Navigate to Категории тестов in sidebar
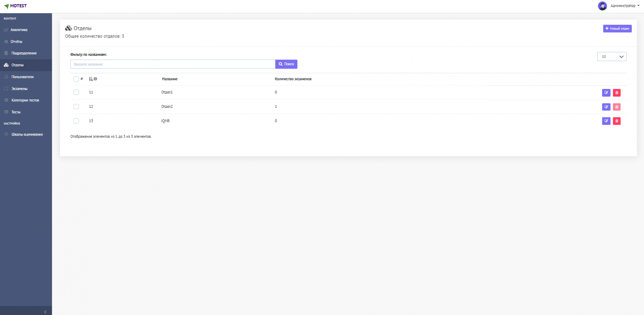 (25, 100)
